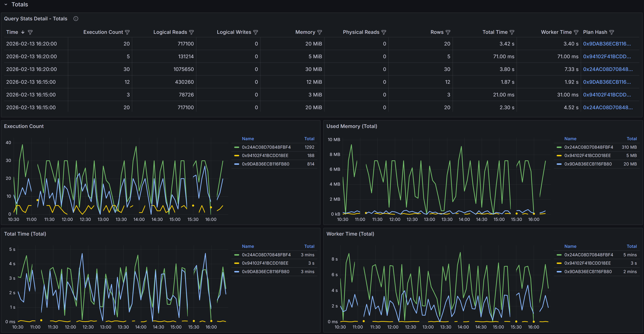This screenshot has width=644, height=334.
Task: Open the Worker Time column filter
Action: (x=576, y=32)
